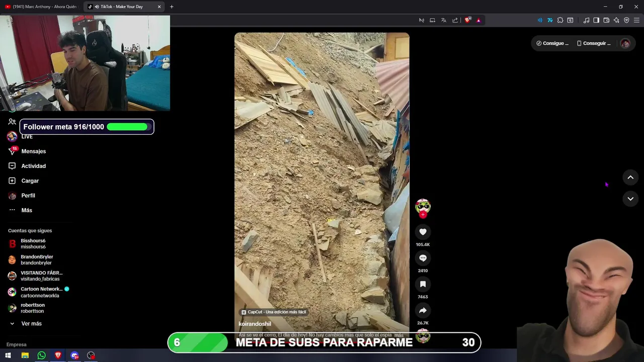Open Mensajes in the TikTok sidebar
This screenshot has width=644, height=362.
(x=34, y=151)
